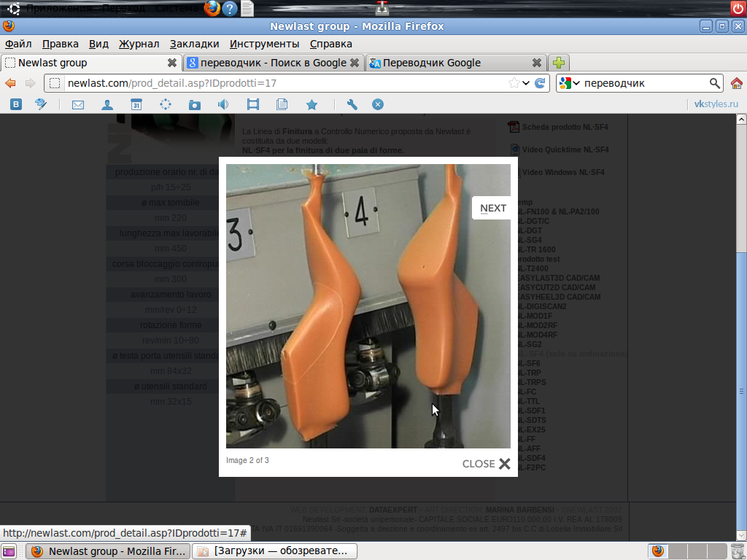Click the speaker audio icon in toolbar
Screen dimensions: 747x560
point(223,104)
